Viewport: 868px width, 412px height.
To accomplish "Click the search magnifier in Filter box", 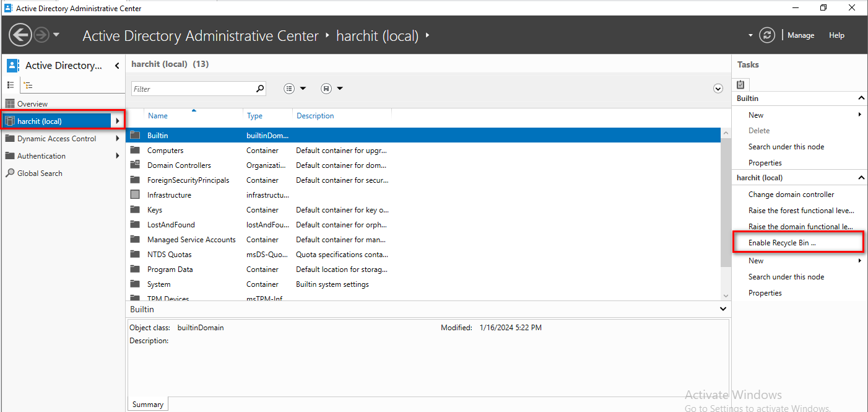I will 260,89.
